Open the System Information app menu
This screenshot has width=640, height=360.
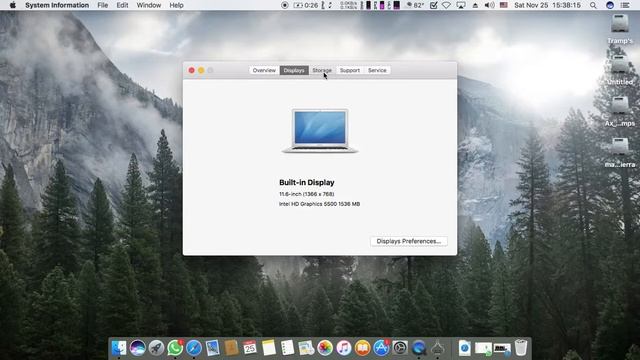[x=57, y=5]
